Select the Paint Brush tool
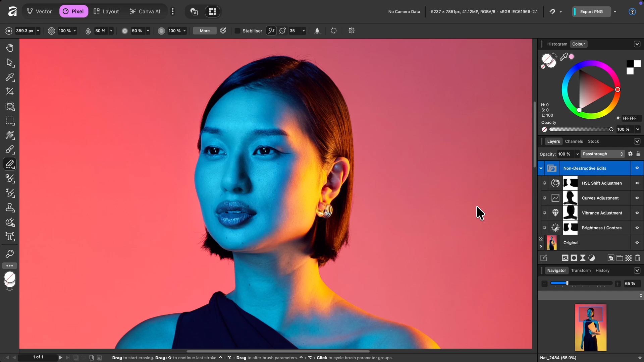 (10, 150)
